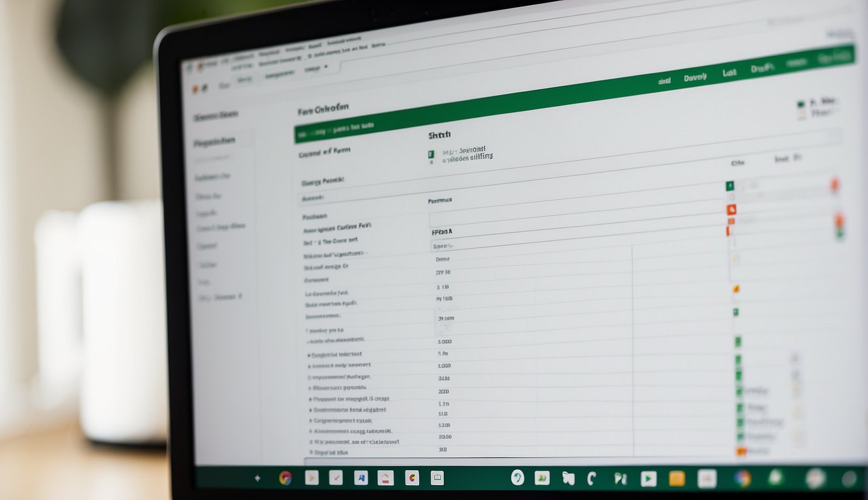Expand the first arrow-marked row in list
The image size is (868, 500).
308,355
